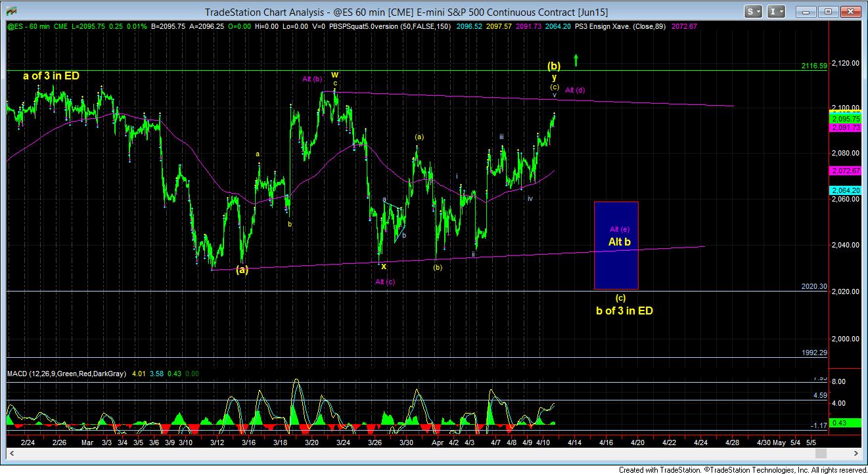Click the '2020.30' horizontal line label
Image resolution: width=868 pixels, height=474 pixels.
(x=813, y=286)
